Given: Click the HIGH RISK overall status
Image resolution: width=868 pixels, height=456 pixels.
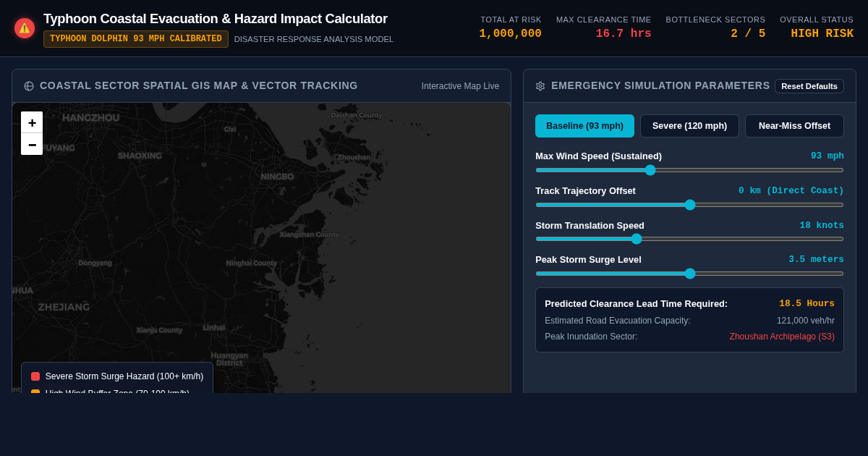Looking at the screenshot, I should pos(822,34).
